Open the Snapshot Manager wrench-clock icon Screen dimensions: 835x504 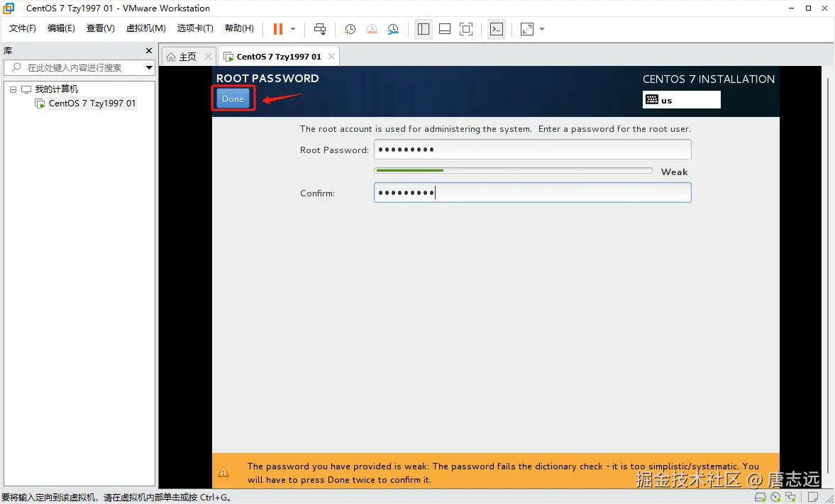393,29
